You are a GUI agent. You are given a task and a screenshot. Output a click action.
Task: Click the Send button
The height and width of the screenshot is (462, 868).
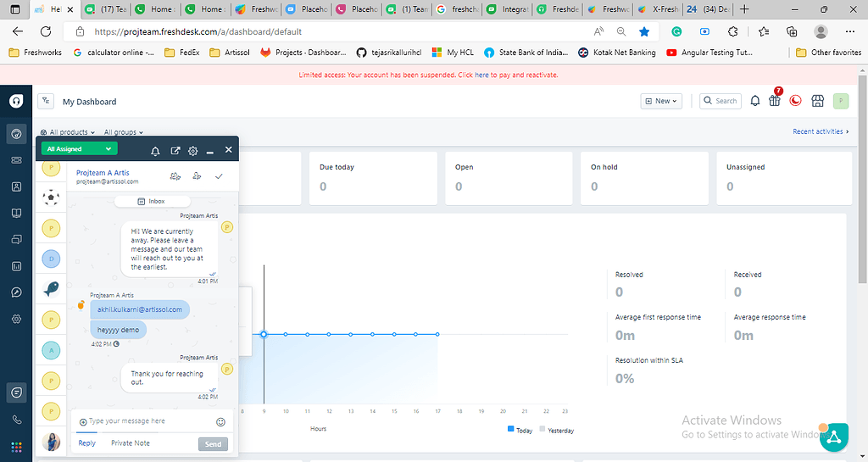click(x=213, y=443)
